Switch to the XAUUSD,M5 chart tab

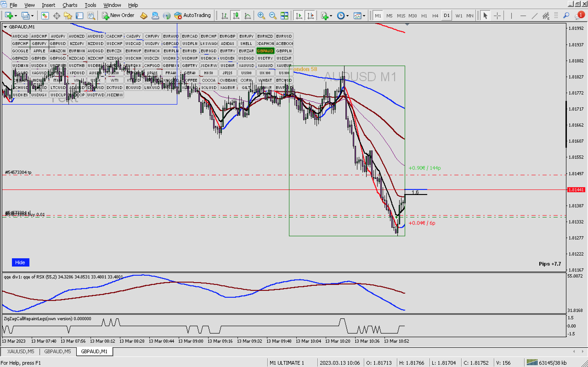(21, 351)
